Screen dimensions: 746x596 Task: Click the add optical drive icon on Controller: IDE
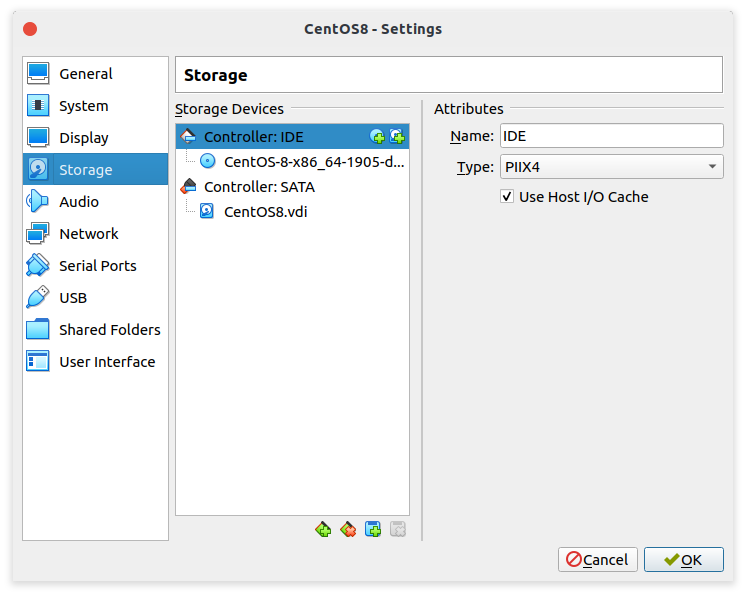[x=377, y=137]
